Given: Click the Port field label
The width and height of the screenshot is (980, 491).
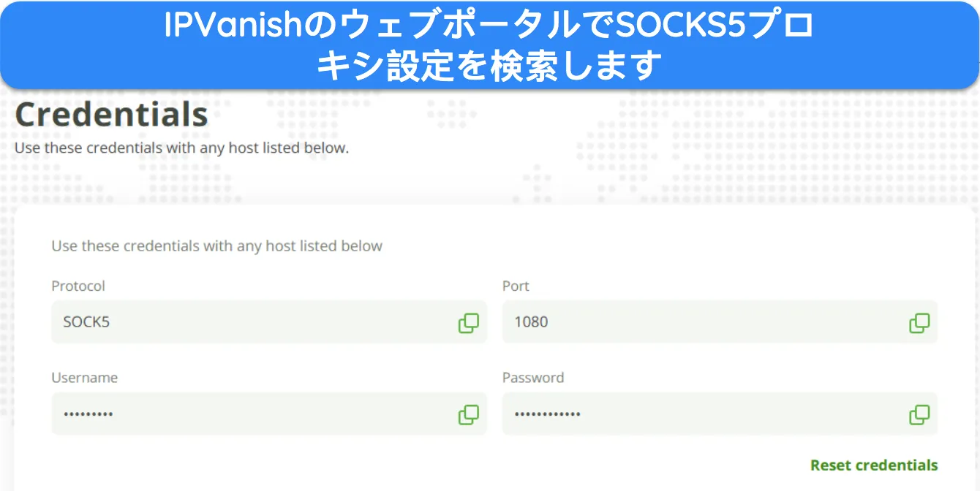Looking at the screenshot, I should click(516, 286).
